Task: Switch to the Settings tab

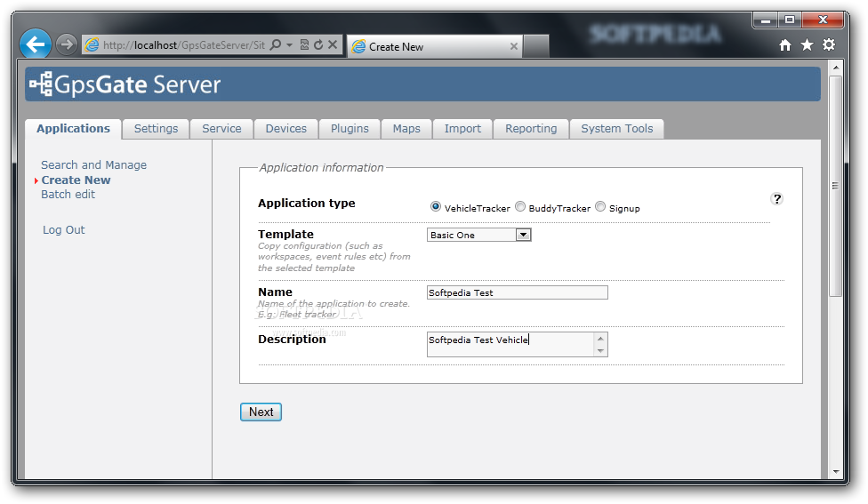Action: [157, 129]
